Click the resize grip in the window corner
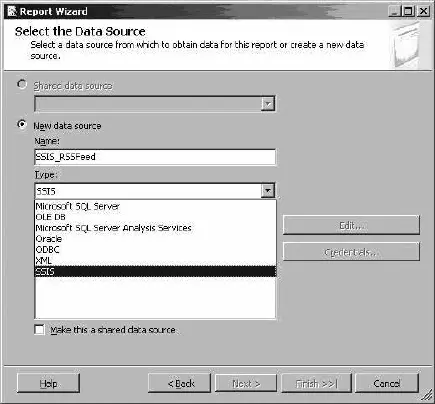 [x=427, y=396]
